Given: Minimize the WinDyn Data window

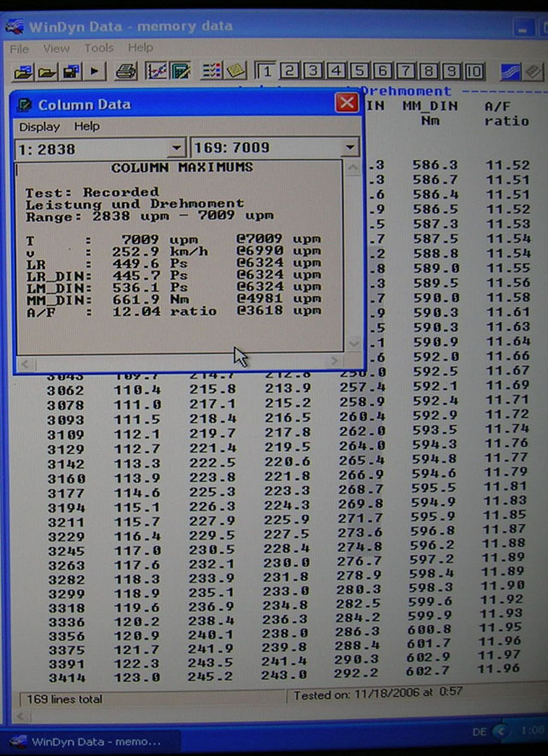Looking at the screenshot, I should 522,28.
